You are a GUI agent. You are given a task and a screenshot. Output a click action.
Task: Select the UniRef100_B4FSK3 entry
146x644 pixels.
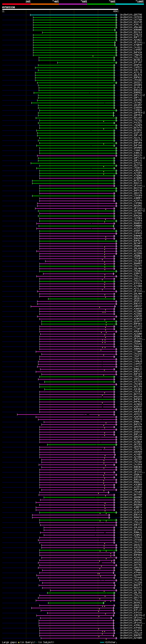pos(131,374)
